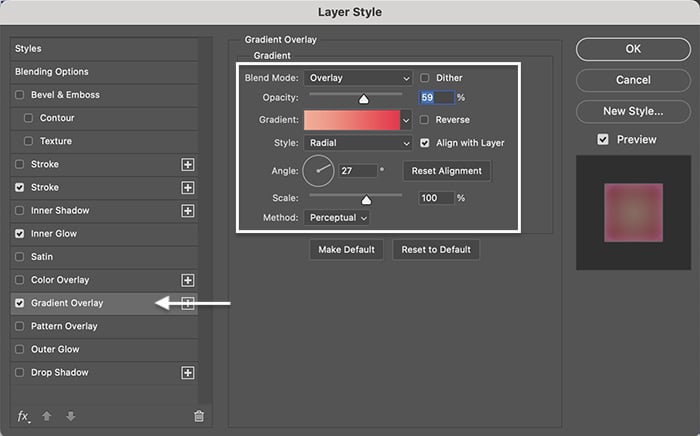Open the Style Radial dropdown
The height and width of the screenshot is (436, 700).
(358, 143)
